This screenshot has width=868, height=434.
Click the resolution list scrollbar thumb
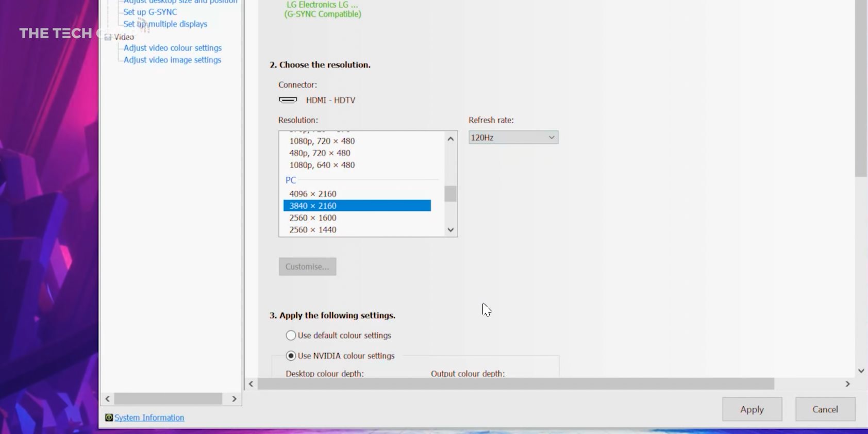click(x=450, y=194)
